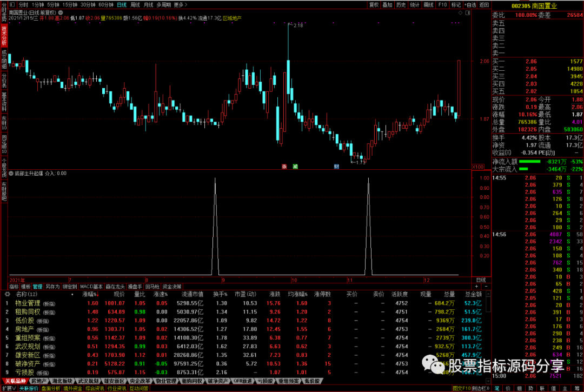Select the 藏在龙头 indicator
Viewport: 584px width, 392px height.
[115, 287]
